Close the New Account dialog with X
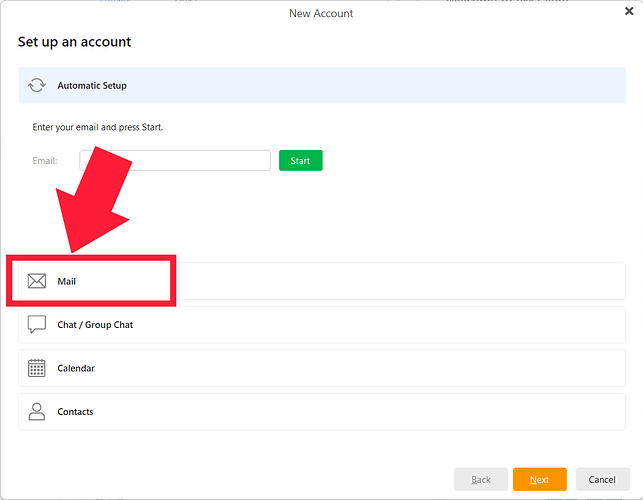This screenshot has height=500, width=643. click(628, 12)
